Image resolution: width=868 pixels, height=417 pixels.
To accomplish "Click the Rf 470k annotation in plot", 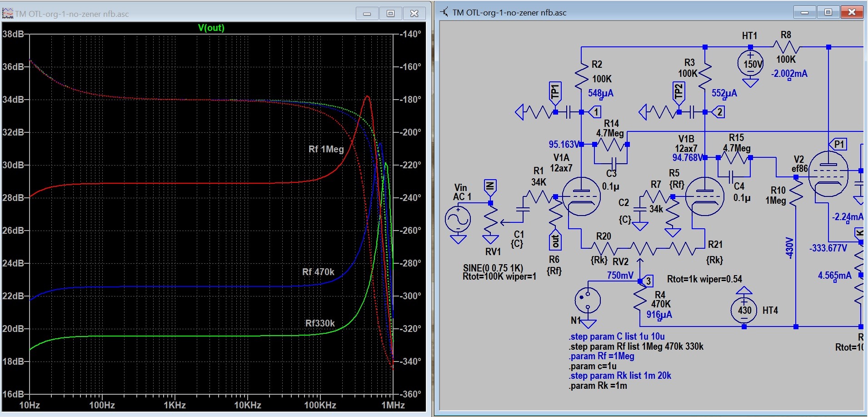I will click(318, 272).
